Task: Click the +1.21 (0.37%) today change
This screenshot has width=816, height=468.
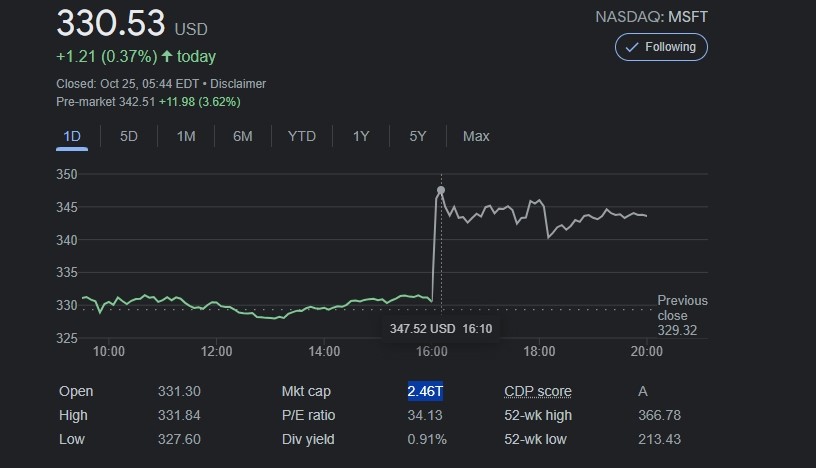Action: [x=136, y=56]
